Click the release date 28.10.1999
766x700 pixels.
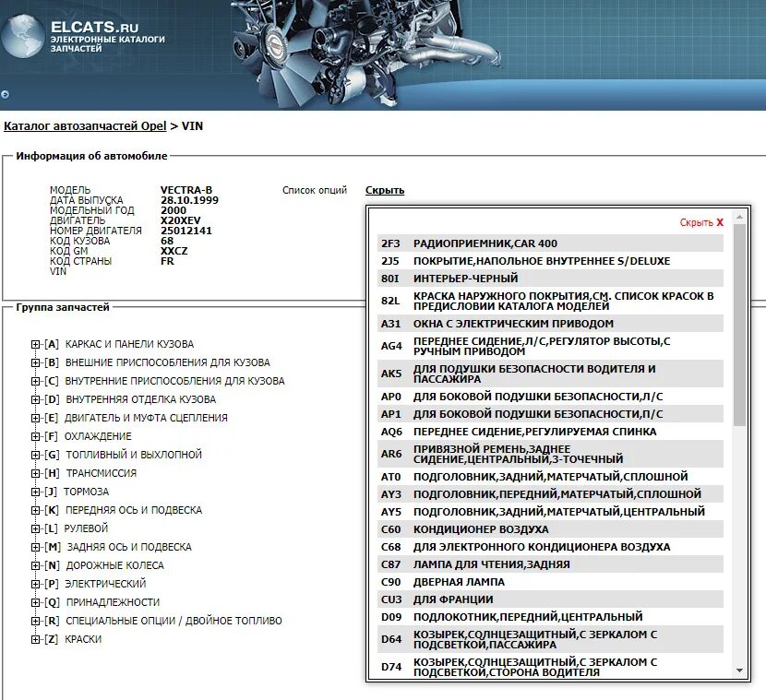coord(189,200)
